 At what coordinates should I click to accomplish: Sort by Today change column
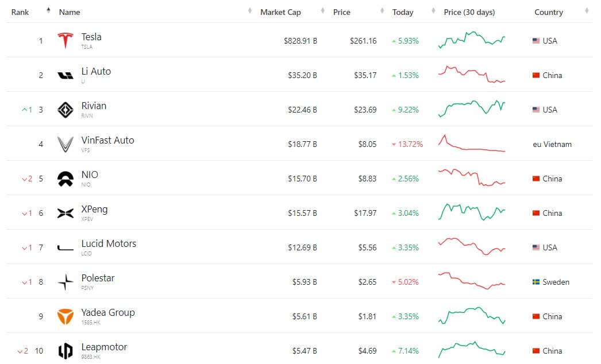tap(403, 12)
